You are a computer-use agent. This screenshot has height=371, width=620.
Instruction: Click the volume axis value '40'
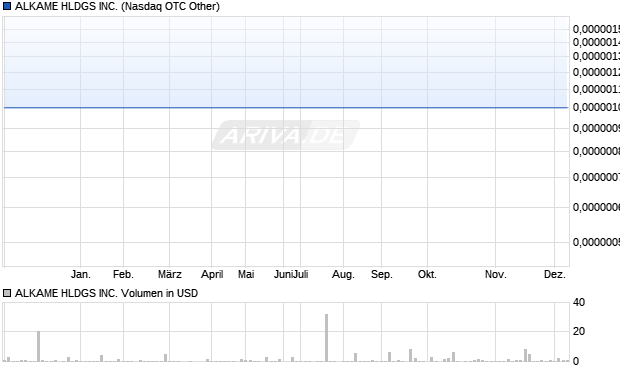(x=579, y=302)
